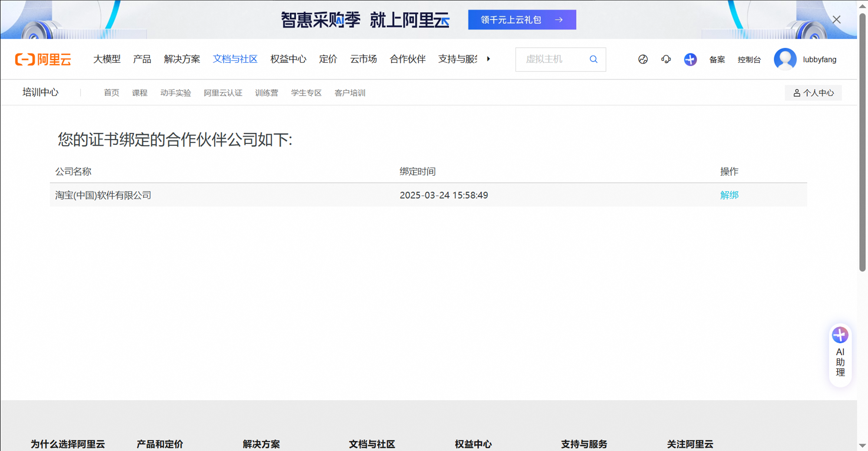Click 解绑 for 淘宝(中国)软件有限公司
Viewport: 868px width, 451px height.
[729, 195]
